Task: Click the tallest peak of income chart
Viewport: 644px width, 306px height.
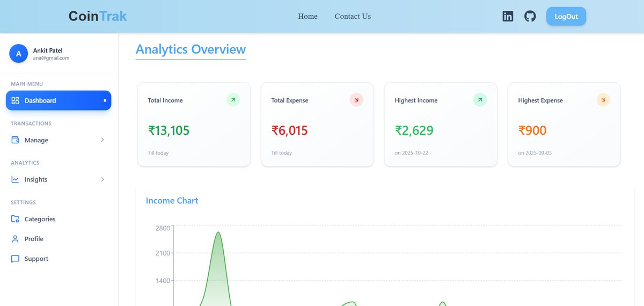Action: (x=218, y=233)
